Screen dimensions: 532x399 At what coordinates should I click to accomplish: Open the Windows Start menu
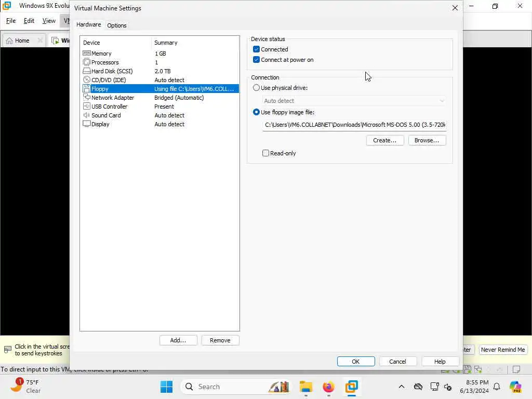166,387
